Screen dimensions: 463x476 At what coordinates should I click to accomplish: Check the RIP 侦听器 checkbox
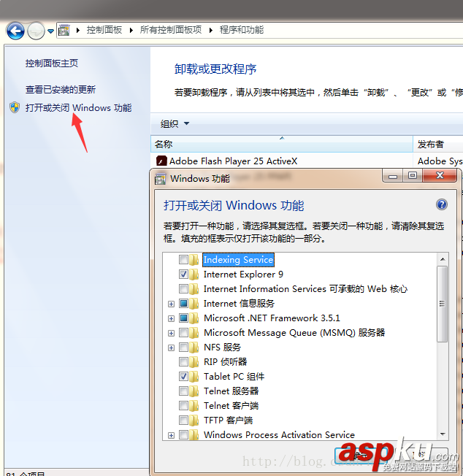coord(183,361)
